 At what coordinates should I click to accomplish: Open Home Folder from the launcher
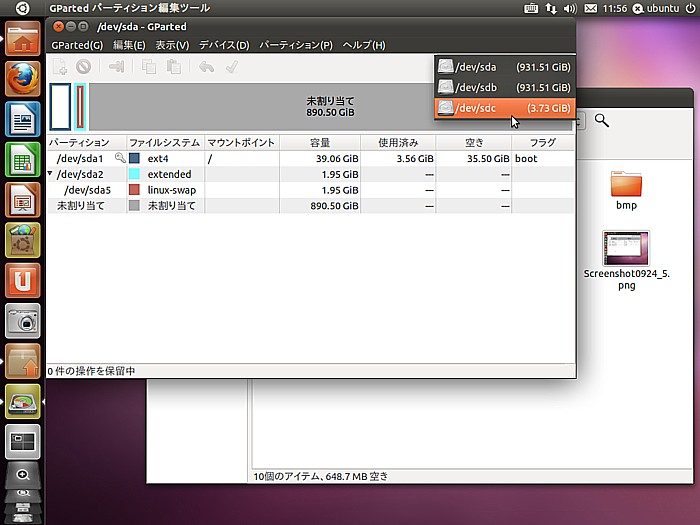pyautogui.click(x=23, y=39)
